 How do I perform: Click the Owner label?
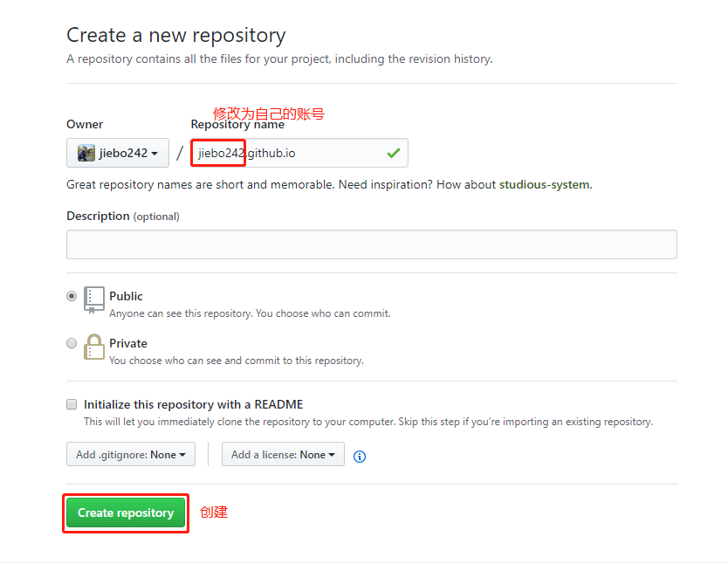(85, 124)
